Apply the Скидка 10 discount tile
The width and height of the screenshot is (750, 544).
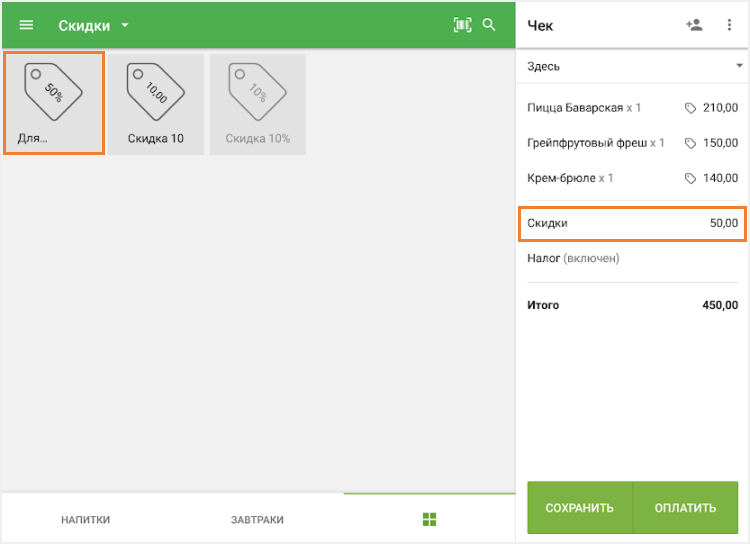coord(156,103)
